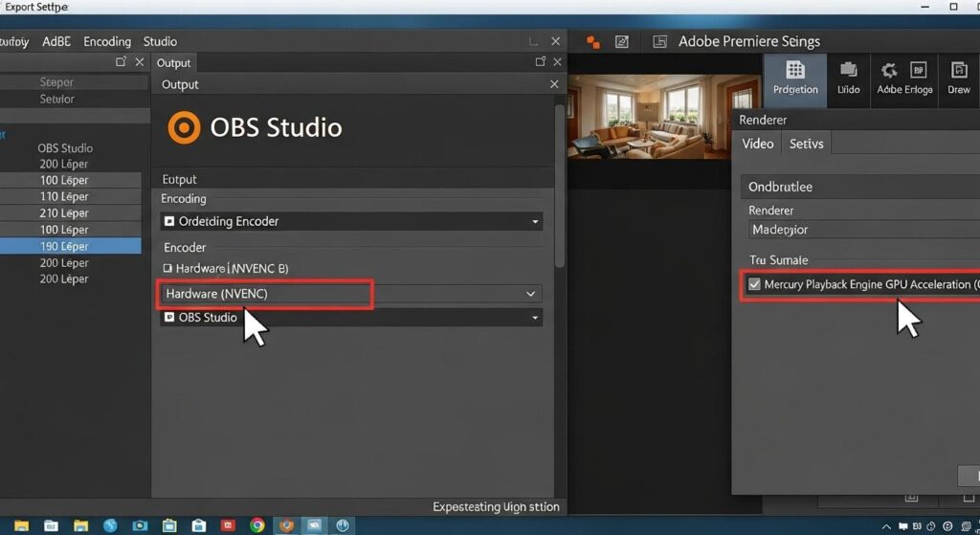Viewport: 980px width, 535px height.
Task: Select the highlighted 190 Lẹper row
Action: pos(70,246)
